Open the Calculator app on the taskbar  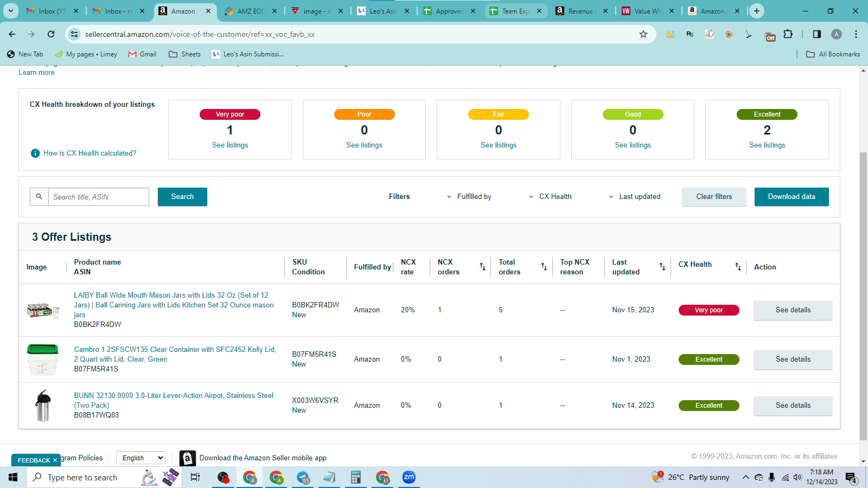point(356,477)
